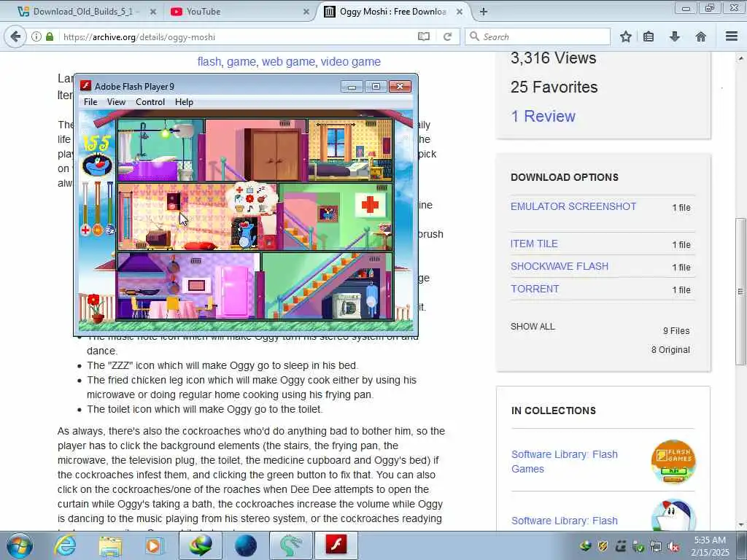Launch Internet Explorer from taskbar
747x560 pixels.
[x=64, y=545]
